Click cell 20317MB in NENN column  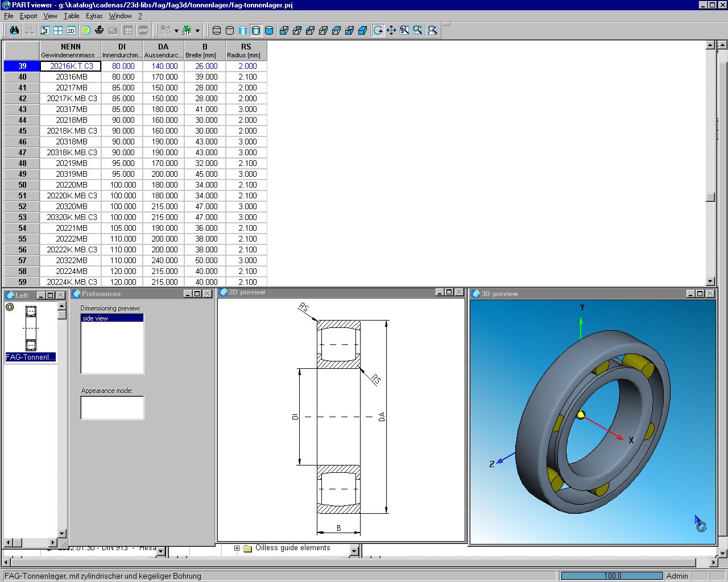(x=71, y=109)
